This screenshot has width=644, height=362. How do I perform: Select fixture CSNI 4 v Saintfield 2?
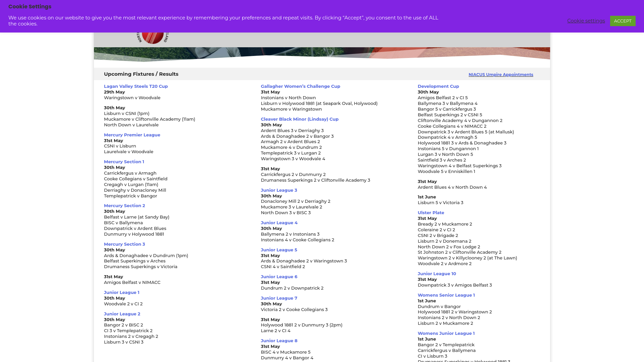coord(283,266)
